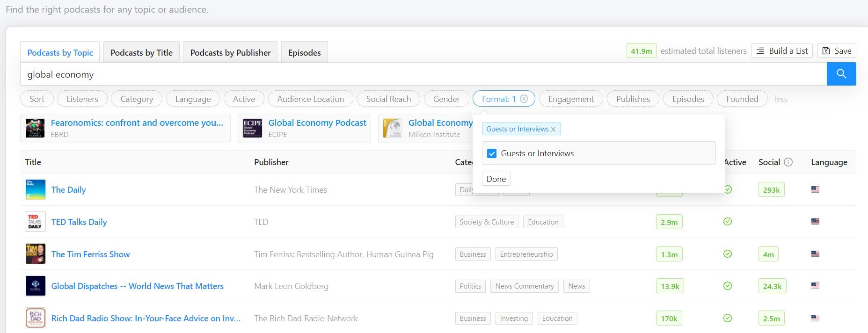Open the Rich Dad Radio Show link

(146, 318)
